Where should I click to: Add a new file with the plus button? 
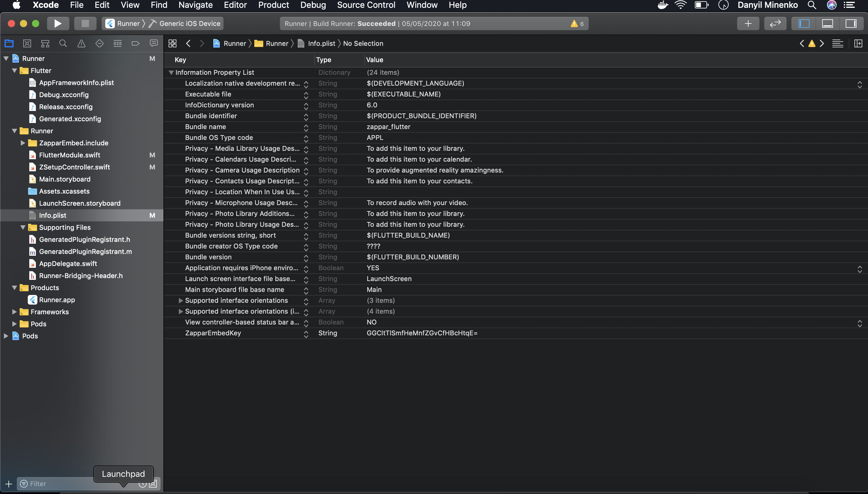point(9,483)
